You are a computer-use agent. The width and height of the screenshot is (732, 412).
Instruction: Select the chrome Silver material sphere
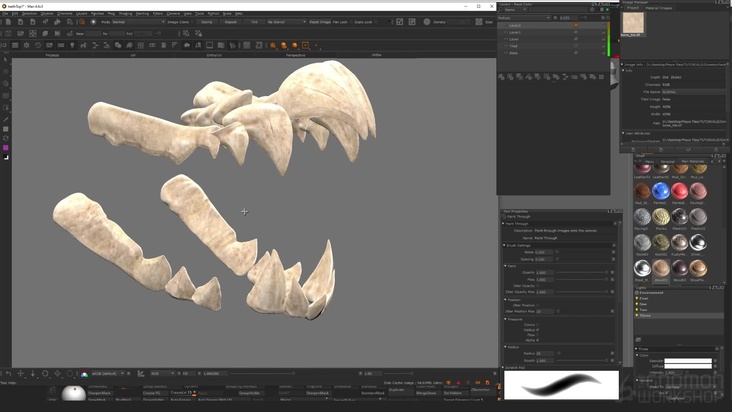pos(698,242)
